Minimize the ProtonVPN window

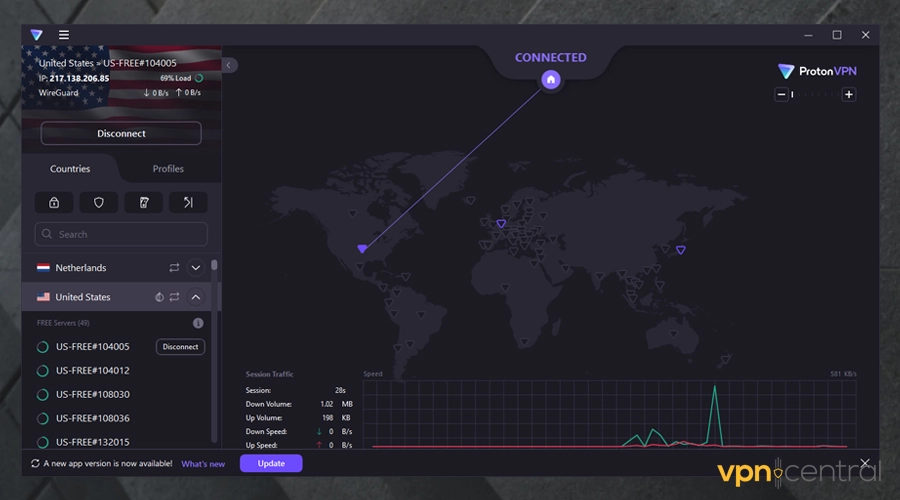(808, 35)
